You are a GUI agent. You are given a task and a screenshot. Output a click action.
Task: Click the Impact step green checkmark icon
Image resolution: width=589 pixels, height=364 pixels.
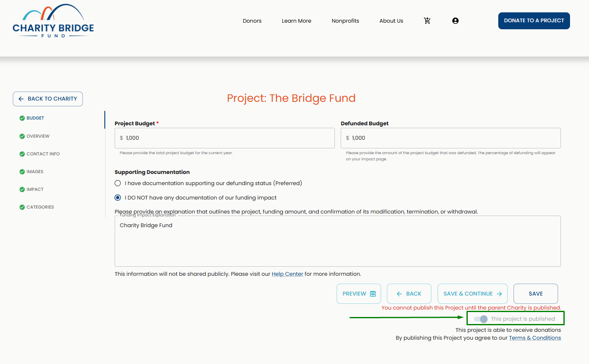pos(22,190)
